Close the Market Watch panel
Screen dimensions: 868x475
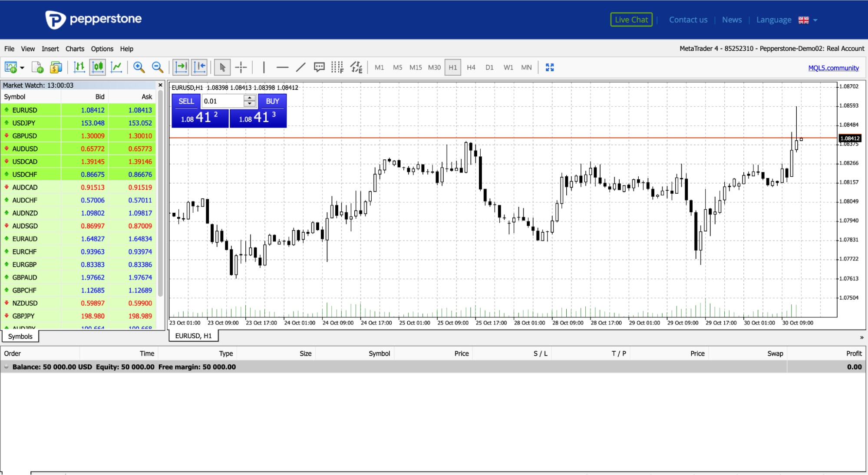(x=160, y=85)
